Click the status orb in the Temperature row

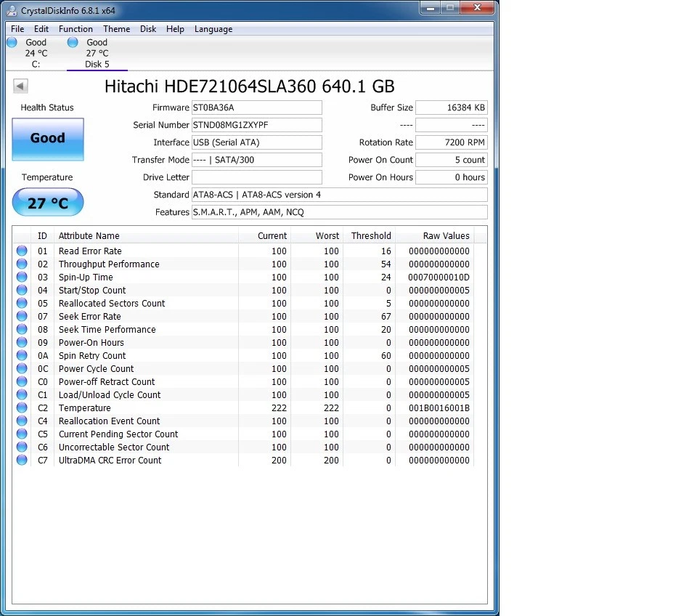22,408
